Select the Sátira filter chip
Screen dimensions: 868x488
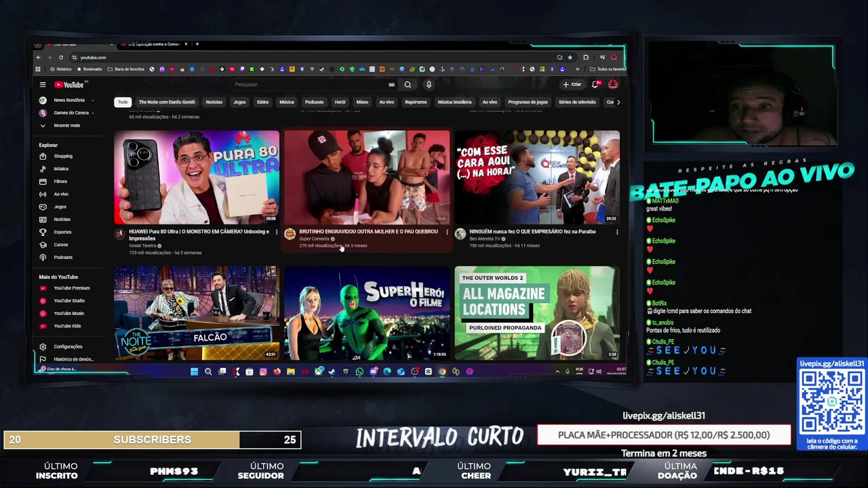262,102
